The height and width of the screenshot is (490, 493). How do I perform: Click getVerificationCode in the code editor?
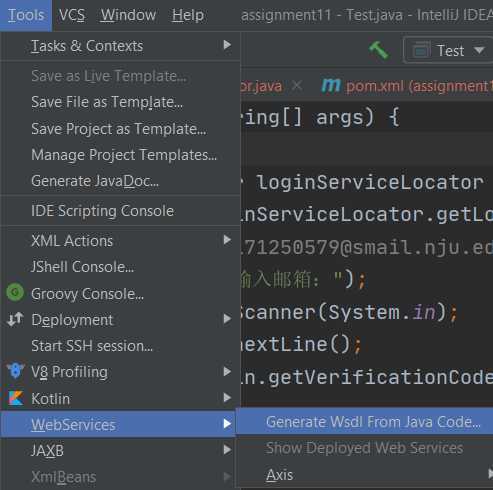coord(381,377)
